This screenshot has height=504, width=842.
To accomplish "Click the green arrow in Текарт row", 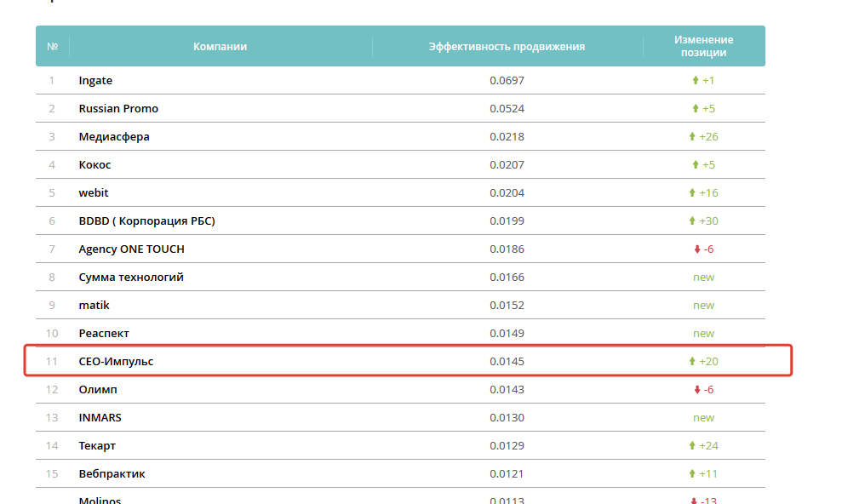I will [x=691, y=446].
